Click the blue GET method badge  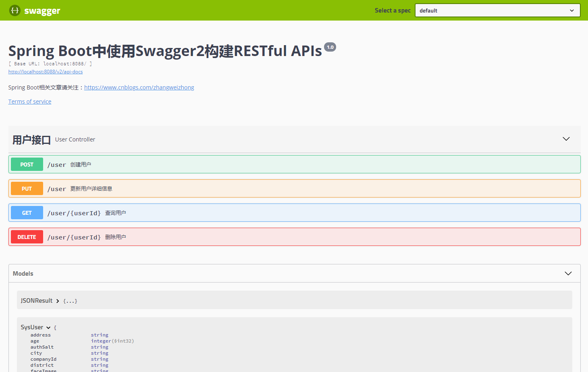click(x=27, y=213)
